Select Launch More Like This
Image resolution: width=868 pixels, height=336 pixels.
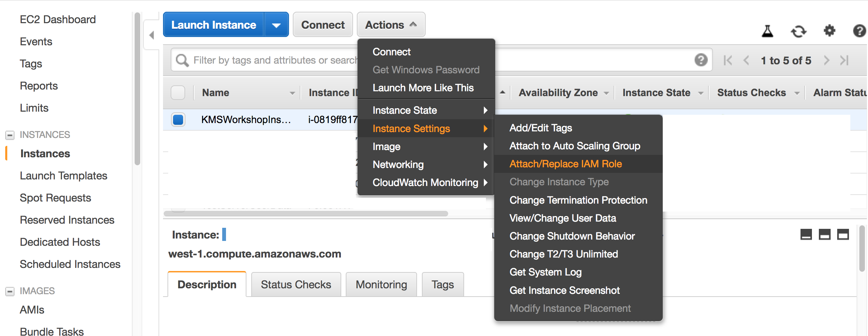[426, 88]
